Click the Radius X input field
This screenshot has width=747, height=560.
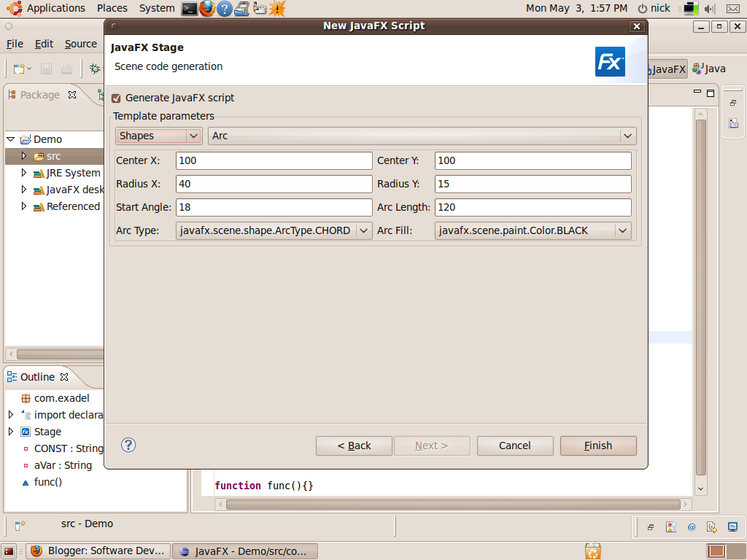pyautogui.click(x=274, y=184)
